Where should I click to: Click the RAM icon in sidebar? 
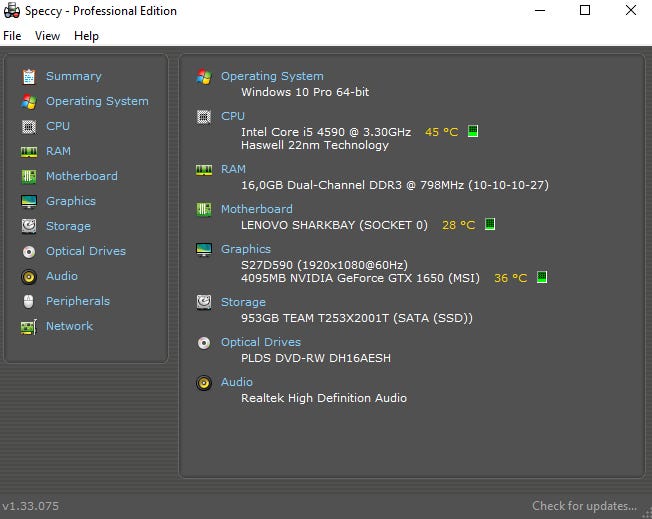pos(28,151)
